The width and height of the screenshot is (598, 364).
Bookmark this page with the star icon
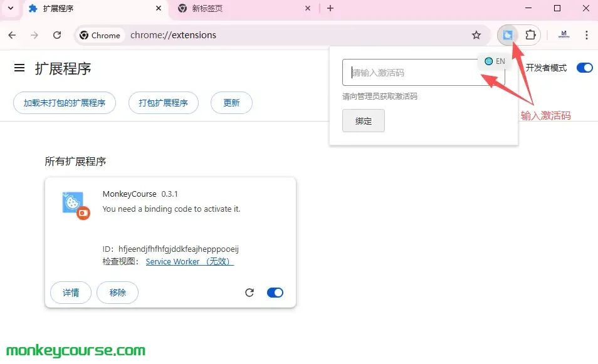(x=476, y=35)
